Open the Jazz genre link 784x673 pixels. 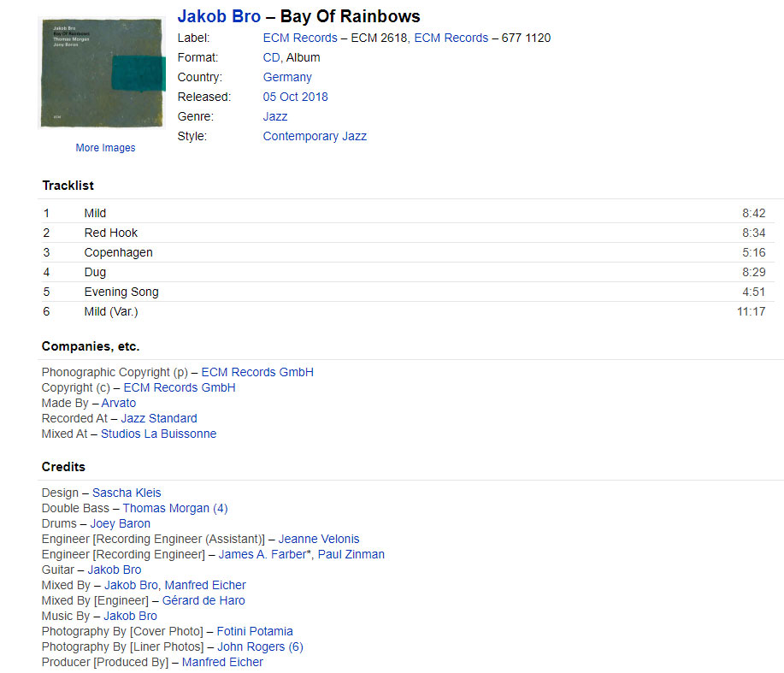pos(275,116)
